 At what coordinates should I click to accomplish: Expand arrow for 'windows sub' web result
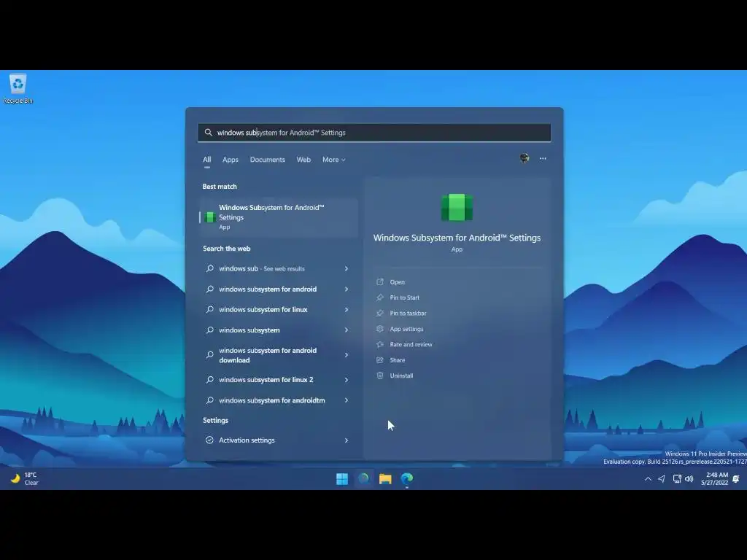coord(347,268)
